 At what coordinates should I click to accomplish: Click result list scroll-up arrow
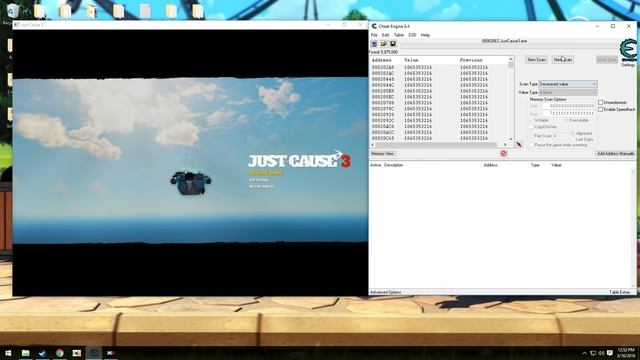point(511,60)
